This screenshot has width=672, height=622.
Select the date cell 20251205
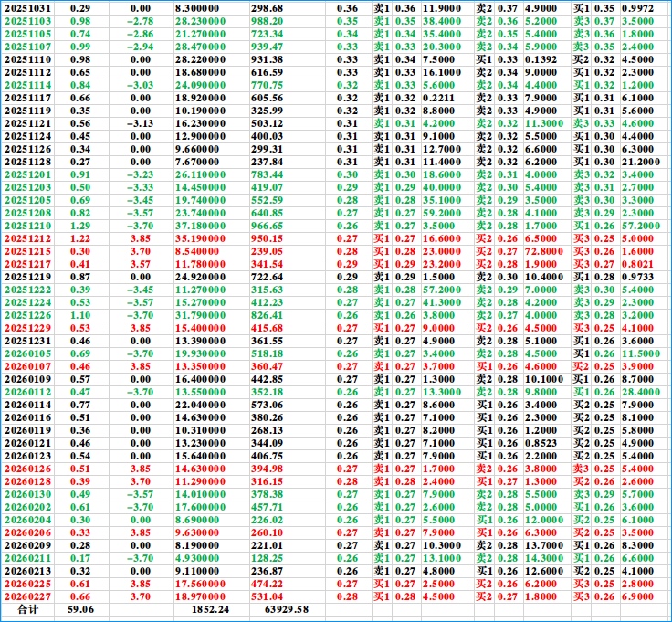click(27, 200)
